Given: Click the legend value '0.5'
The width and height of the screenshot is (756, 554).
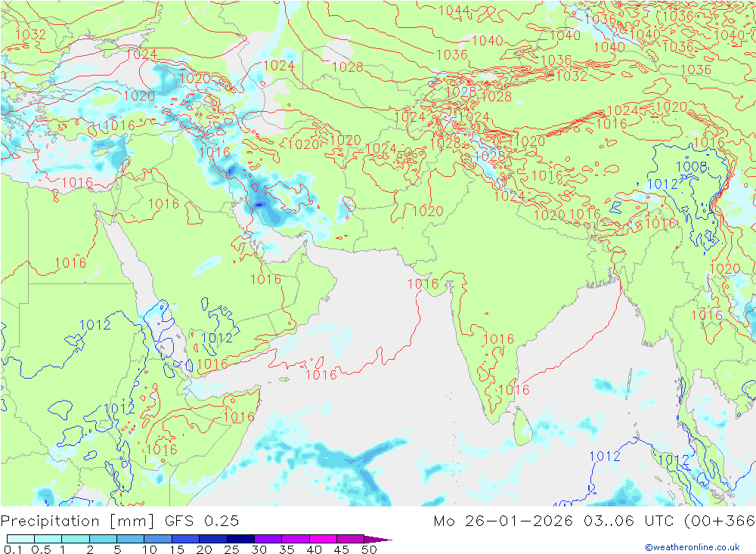Looking at the screenshot, I should pyautogui.click(x=41, y=549).
